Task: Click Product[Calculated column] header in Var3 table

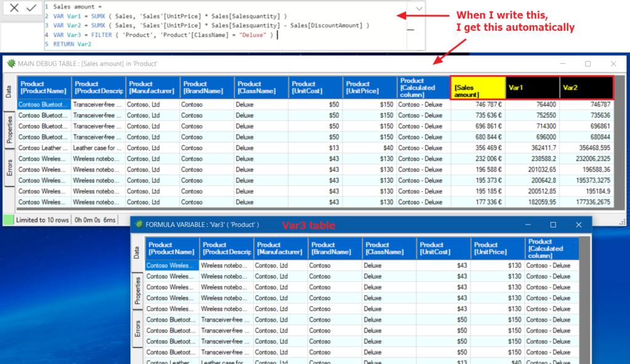Action: (x=552, y=248)
